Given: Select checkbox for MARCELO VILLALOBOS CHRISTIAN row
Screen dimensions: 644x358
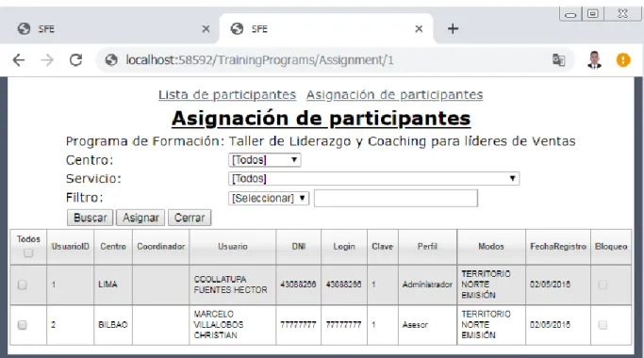Looking at the screenshot, I should [x=23, y=325].
